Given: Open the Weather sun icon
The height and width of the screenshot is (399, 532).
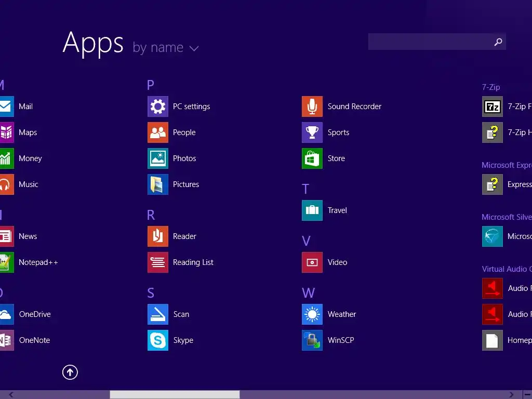Looking at the screenshot, I should pos(312,314).
